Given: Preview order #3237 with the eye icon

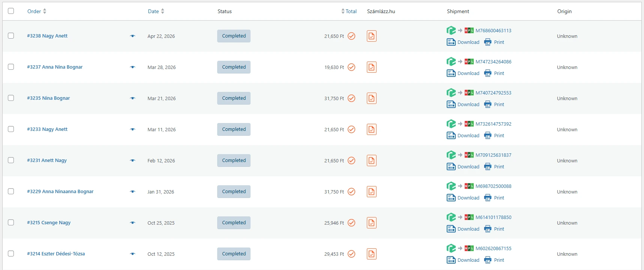Looking at the screenshot, I should (132, 67).
